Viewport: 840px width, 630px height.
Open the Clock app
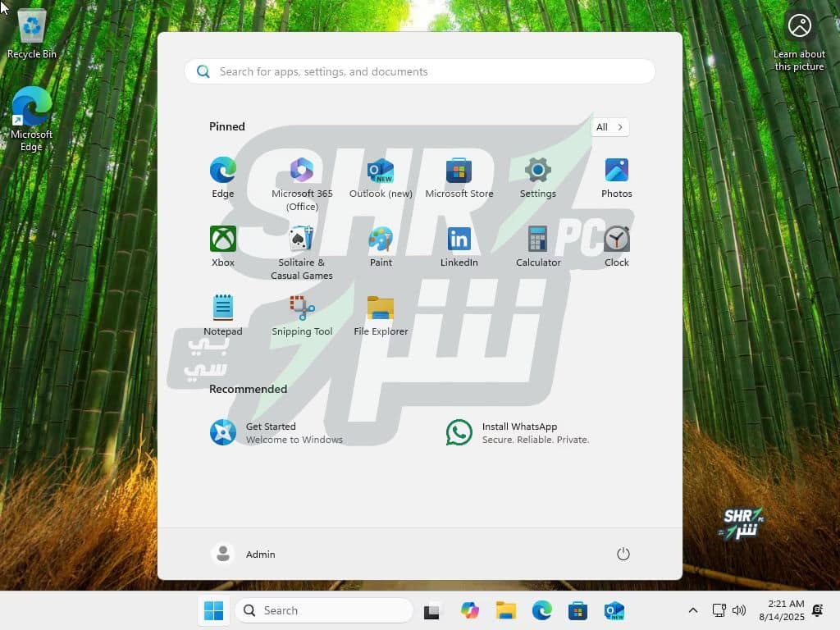tap(617, 246)
